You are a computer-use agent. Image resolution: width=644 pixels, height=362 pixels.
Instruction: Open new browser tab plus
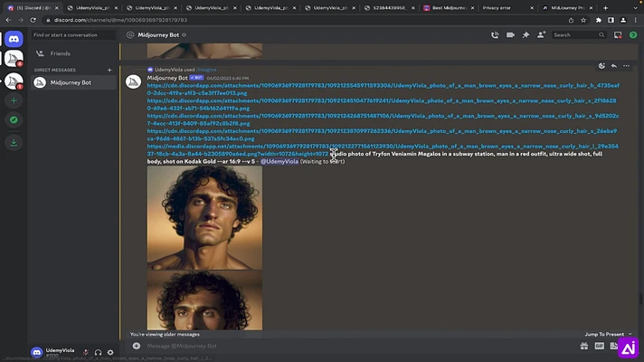pos(605,8)
